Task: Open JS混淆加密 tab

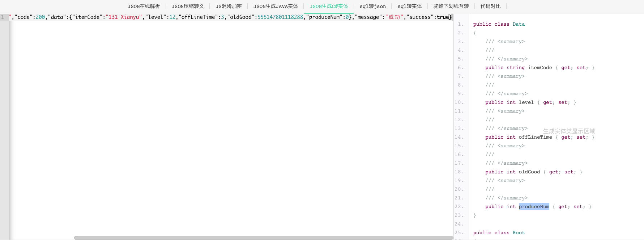Action: coord(229,6)
